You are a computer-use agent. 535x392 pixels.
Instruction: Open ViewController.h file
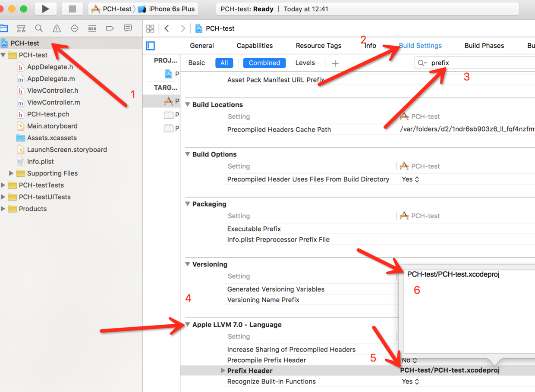(x=53, y=91)
